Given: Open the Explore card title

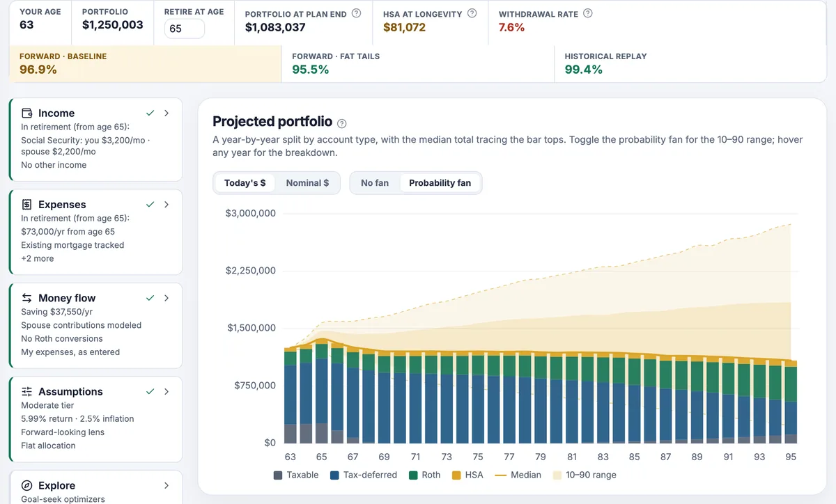Looking at the screenshot, I should [x=56, y=485].
